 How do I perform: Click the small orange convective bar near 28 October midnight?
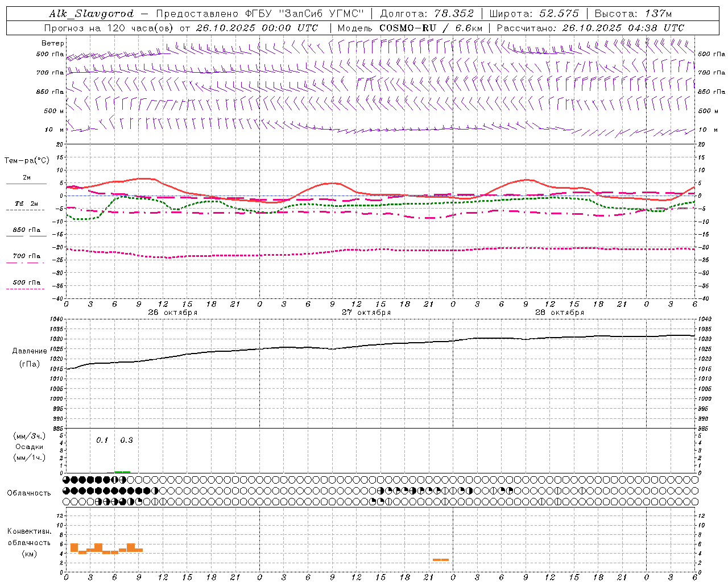(440, 560)
